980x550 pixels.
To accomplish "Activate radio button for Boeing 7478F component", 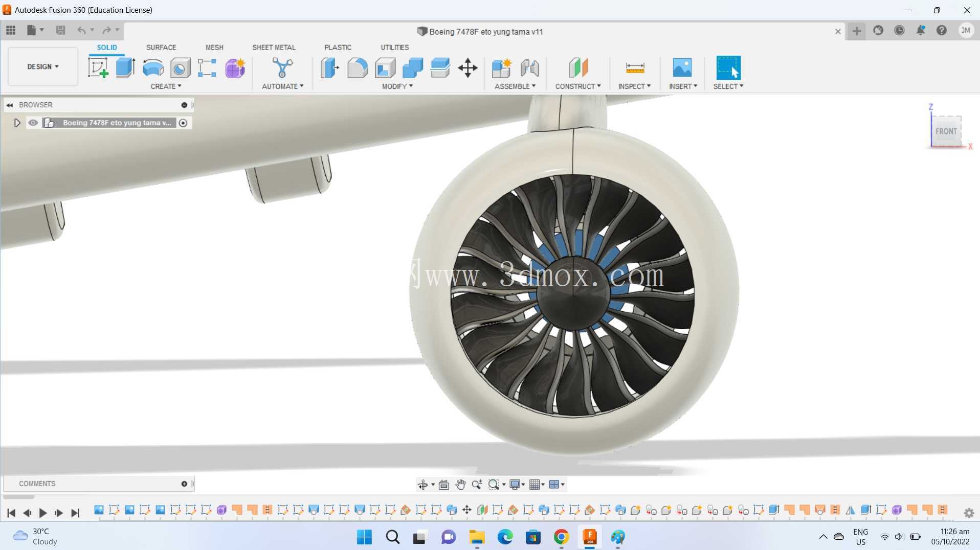I will pyautogui.click(x=183, y=123).
